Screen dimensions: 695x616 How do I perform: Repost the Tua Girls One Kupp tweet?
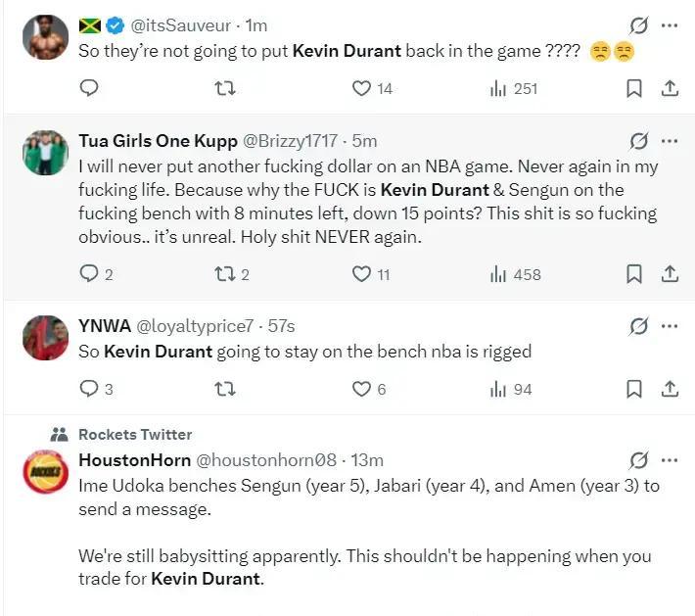224,274
